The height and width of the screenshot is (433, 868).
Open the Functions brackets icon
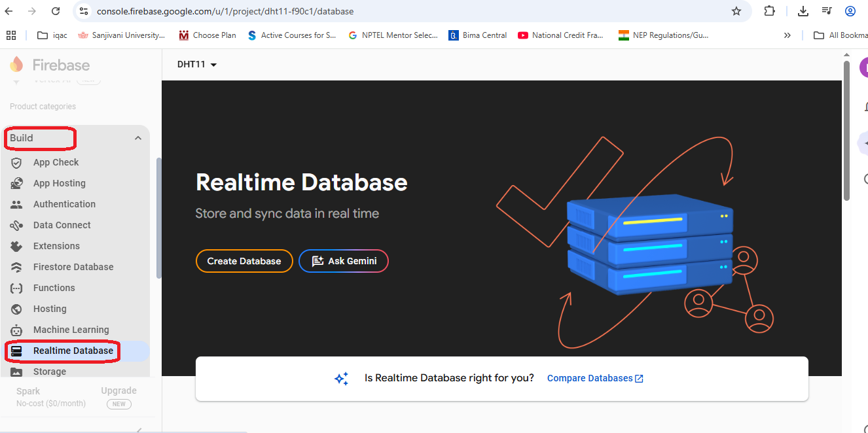16,288
